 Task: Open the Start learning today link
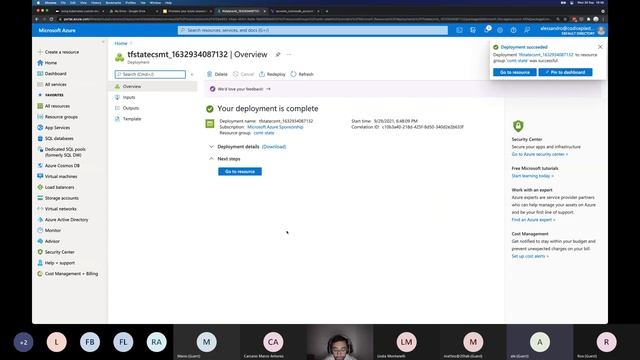click(533, 176)
